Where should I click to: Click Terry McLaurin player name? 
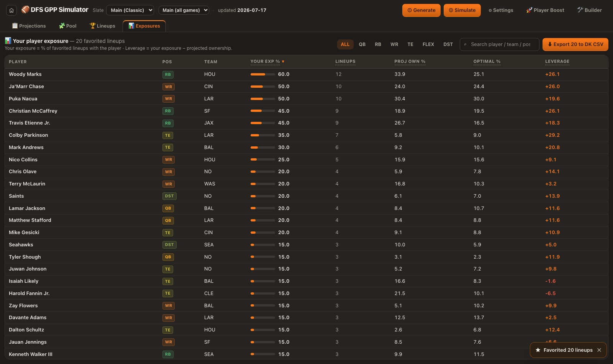click(27, 184)
